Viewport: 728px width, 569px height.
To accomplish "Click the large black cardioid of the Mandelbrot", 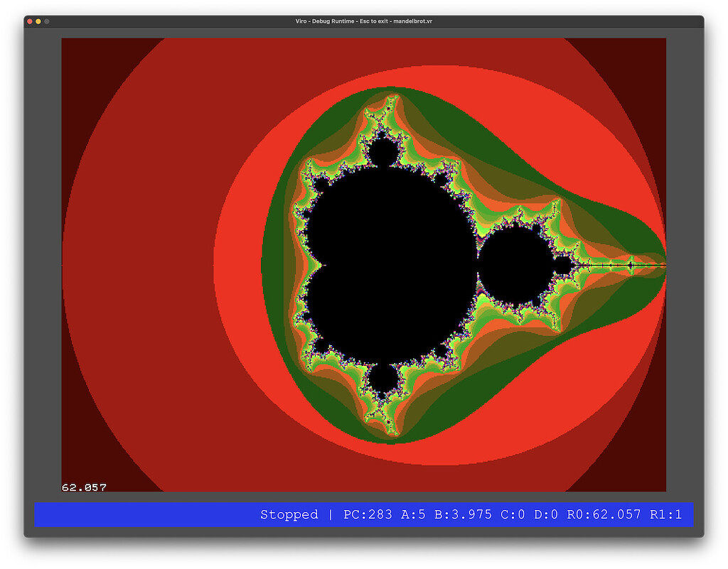I will [x=391, y=264].
